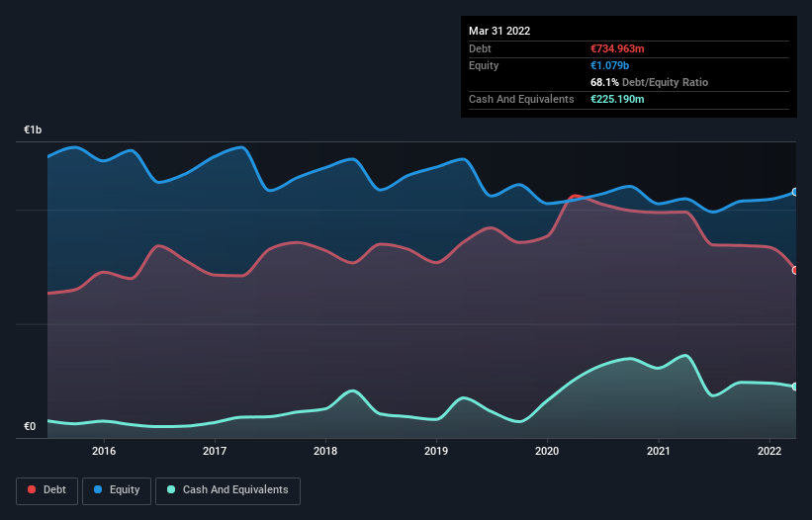The image size is (812, 520).
Task: Click the red Debt legend dot
Action: pyautogui.click(x=32, y=489)
